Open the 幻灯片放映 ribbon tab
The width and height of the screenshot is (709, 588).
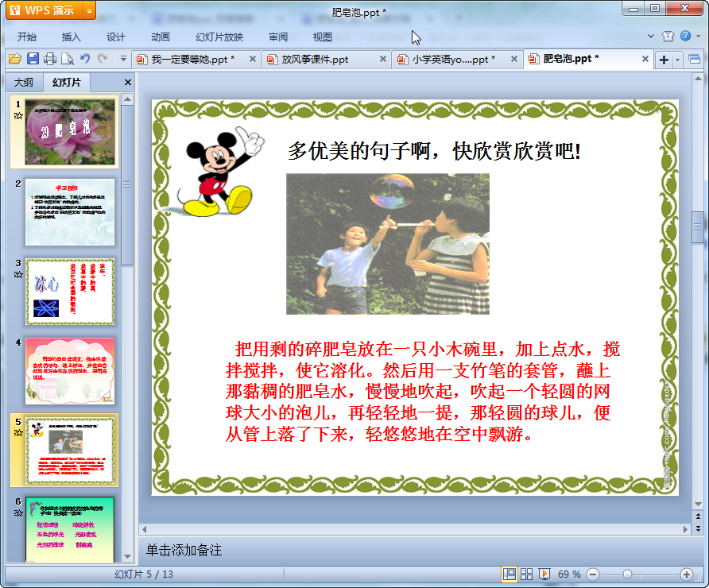tap(219, 37)
